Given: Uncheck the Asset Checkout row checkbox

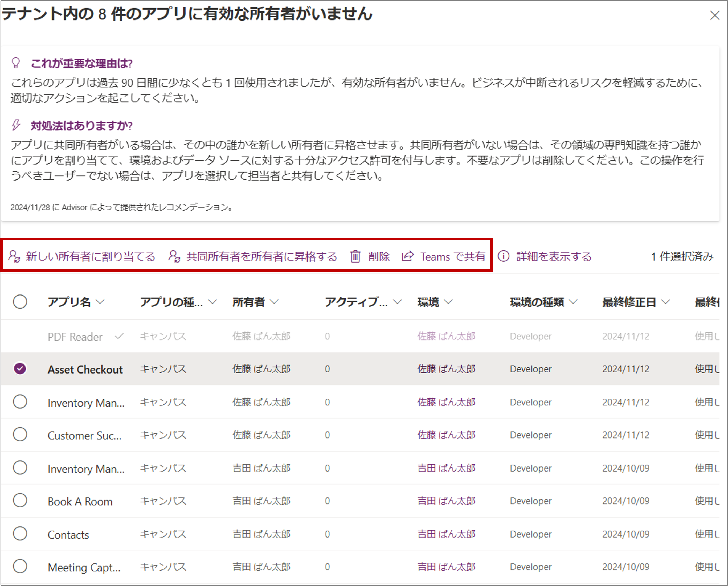Looking at the screenshot, I should 20,368.
